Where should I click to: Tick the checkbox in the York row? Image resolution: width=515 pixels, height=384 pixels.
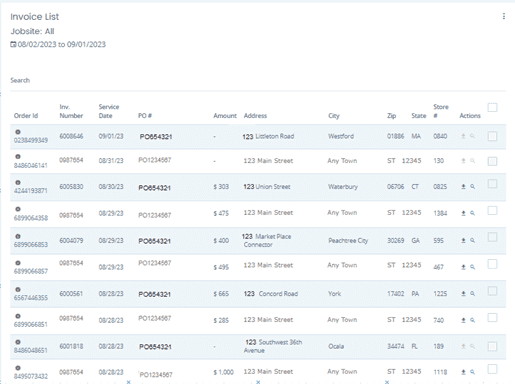pos(492,291)
